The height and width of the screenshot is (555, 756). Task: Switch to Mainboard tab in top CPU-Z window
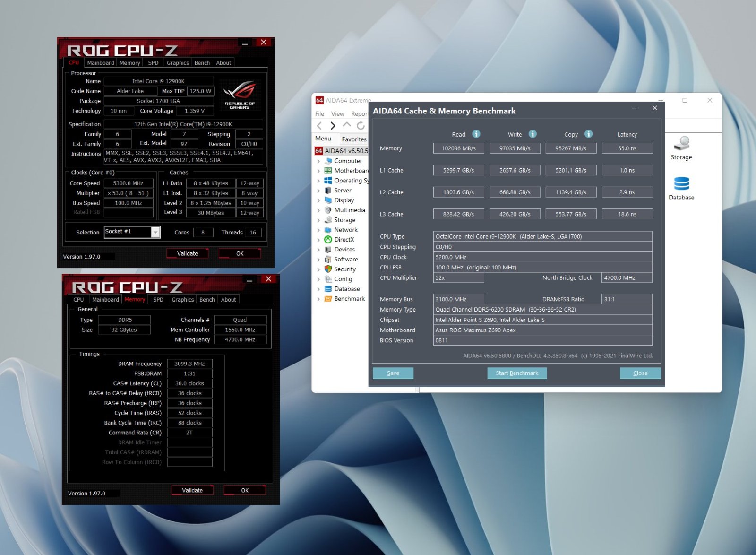[101, 63]
